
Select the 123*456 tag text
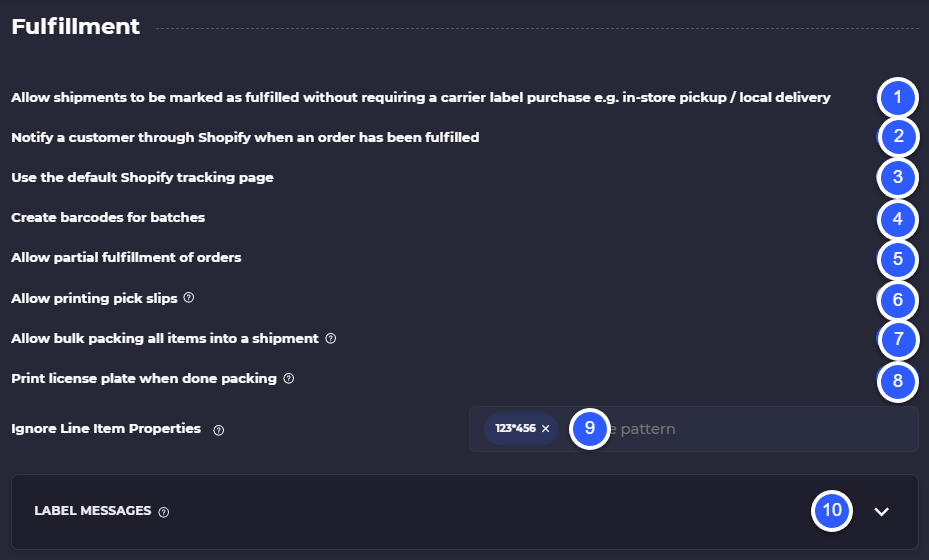pos(515,428)
